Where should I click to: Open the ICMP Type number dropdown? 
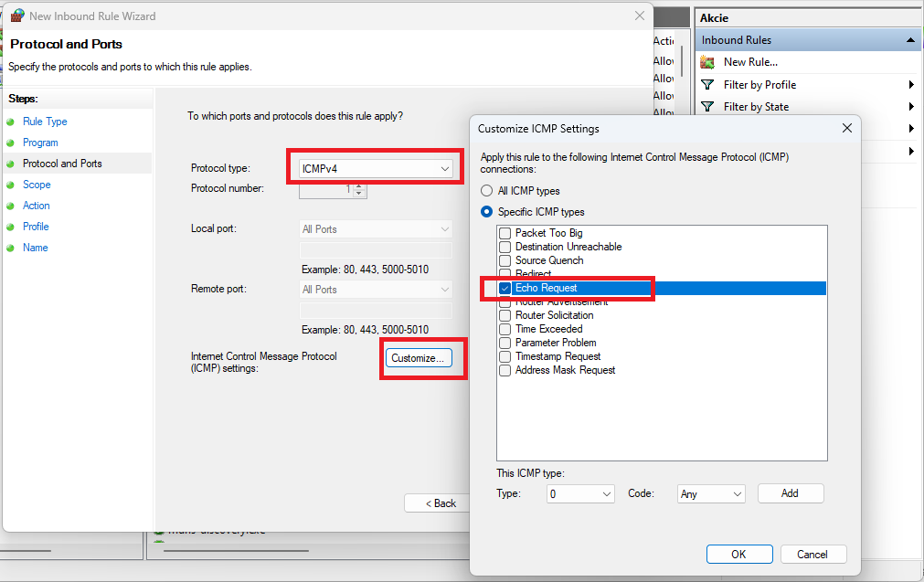[x=580, y=493]
